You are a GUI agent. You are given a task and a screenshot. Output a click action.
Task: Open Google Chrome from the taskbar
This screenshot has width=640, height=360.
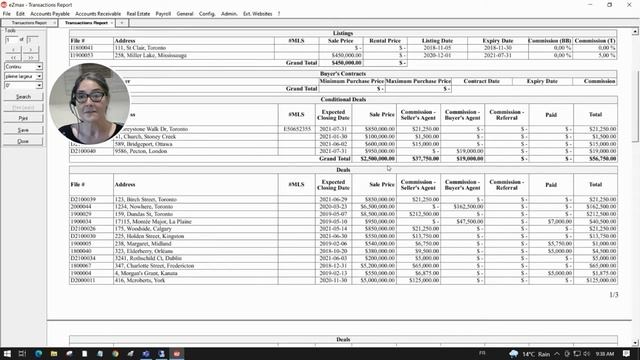116,353
